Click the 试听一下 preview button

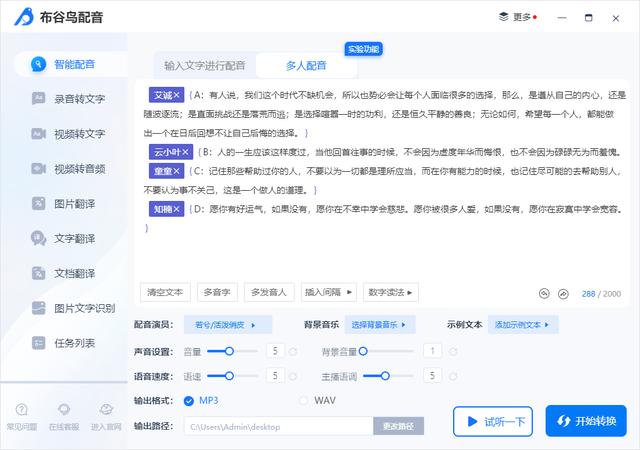pyautogui.click(x=492, y=421)
